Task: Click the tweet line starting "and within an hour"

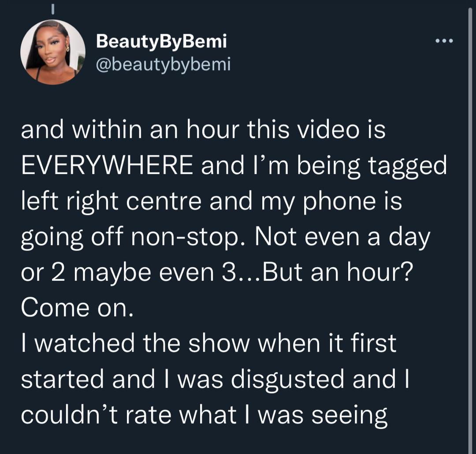Action: (203, 132)
